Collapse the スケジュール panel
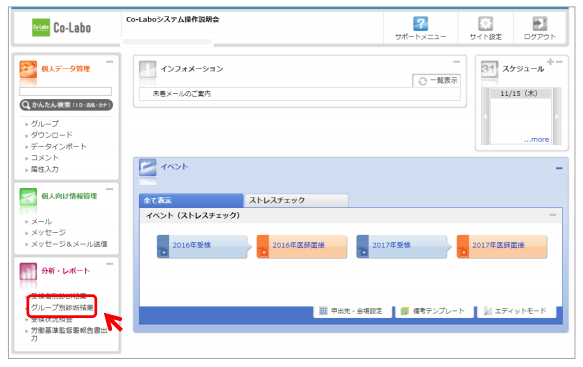This screenshot has width=583, height=367. 559,62
